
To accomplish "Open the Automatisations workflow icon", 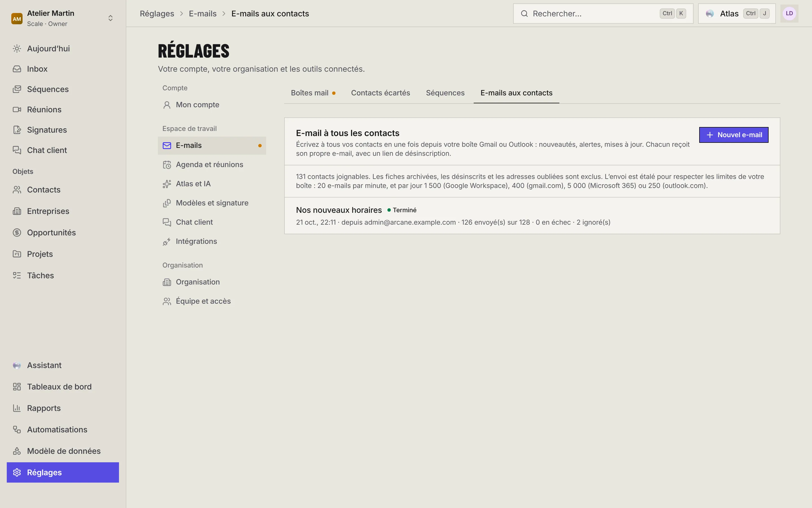I will click(17, 430).
